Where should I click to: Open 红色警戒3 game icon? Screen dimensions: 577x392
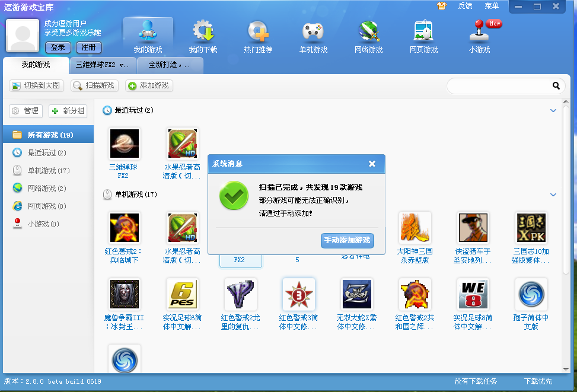pos(298,294)
